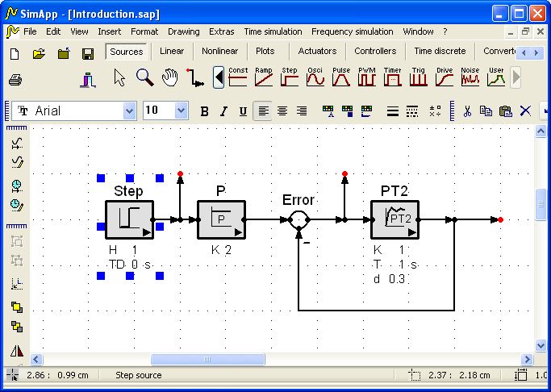Viewport: 551px width, 392px height.
Task: Select the Error summing junction
Action: click(298, 220)
